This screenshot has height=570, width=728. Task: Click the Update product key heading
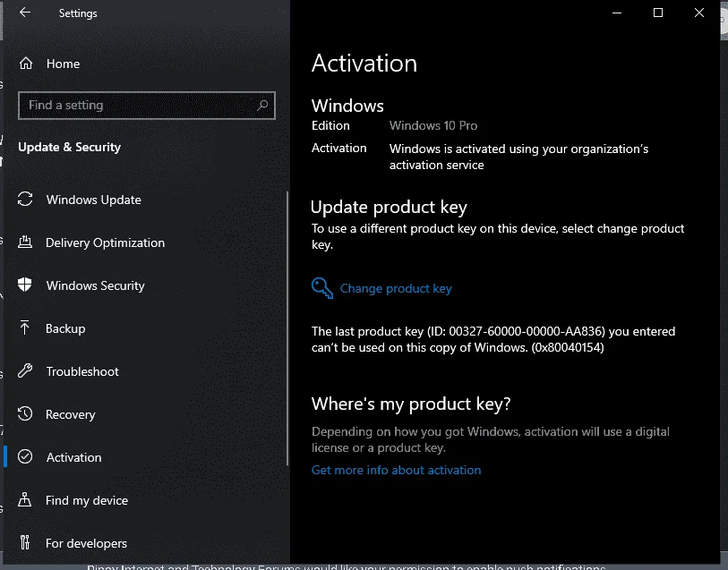click(x=389, y=207)
